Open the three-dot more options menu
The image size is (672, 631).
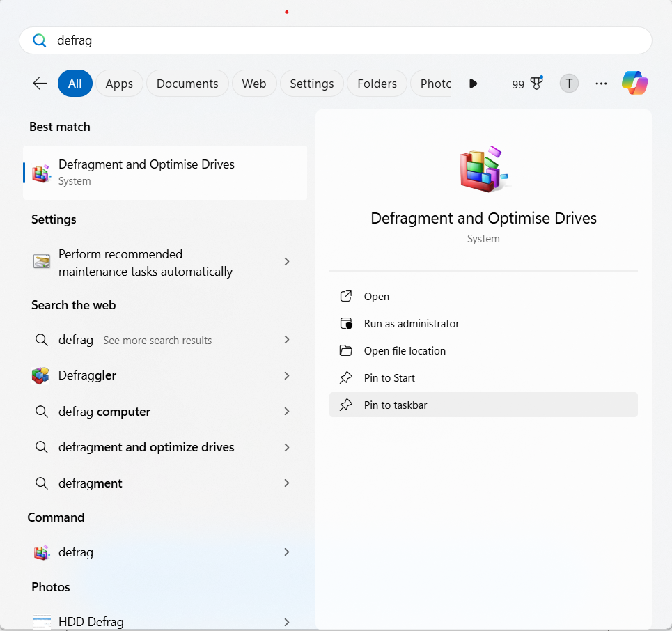point(601,84)
